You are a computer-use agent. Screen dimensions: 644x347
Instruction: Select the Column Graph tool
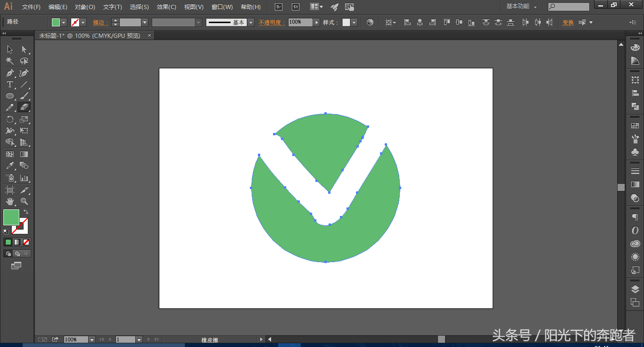pos(24,178)
